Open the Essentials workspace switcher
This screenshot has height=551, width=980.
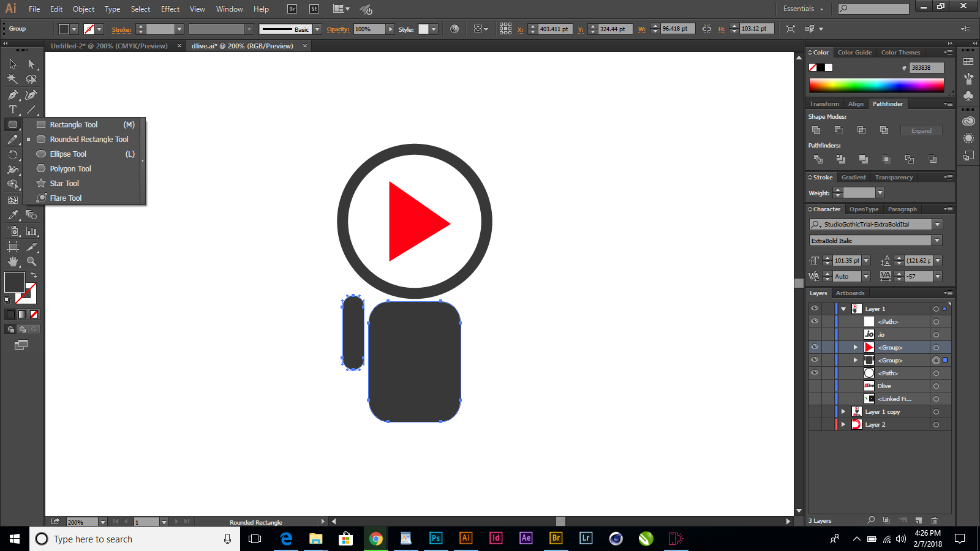[x=803, y=9]
